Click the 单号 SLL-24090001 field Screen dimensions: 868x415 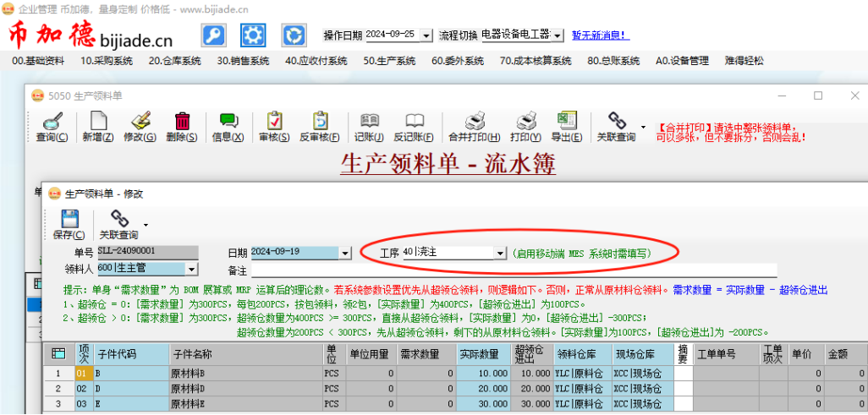[148, 253]
